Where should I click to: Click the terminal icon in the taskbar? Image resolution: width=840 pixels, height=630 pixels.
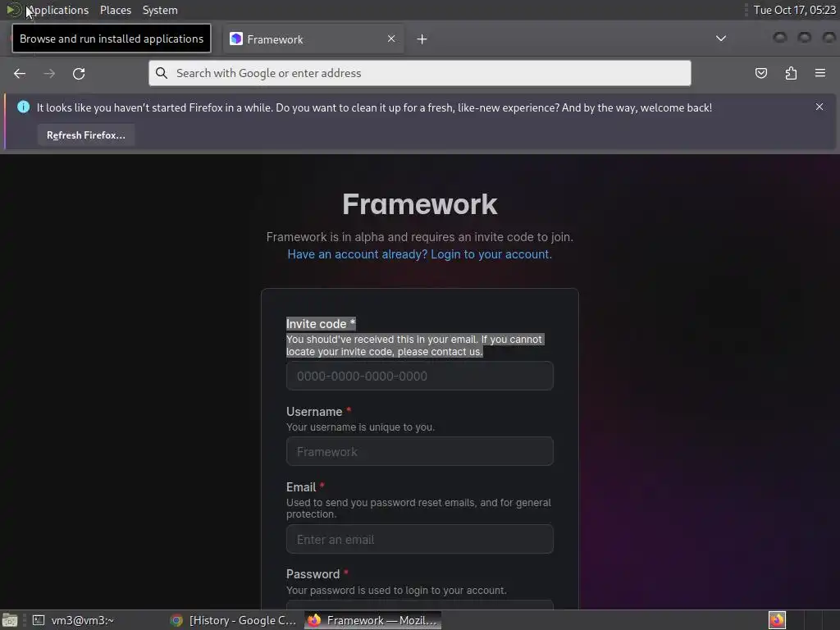(39, 620)
